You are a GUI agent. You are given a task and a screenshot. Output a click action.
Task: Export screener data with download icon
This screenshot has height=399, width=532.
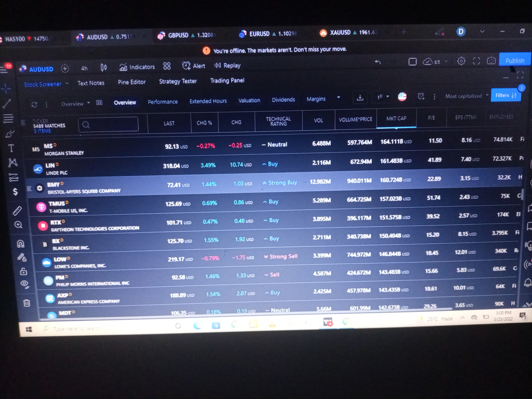click(360, 97)
